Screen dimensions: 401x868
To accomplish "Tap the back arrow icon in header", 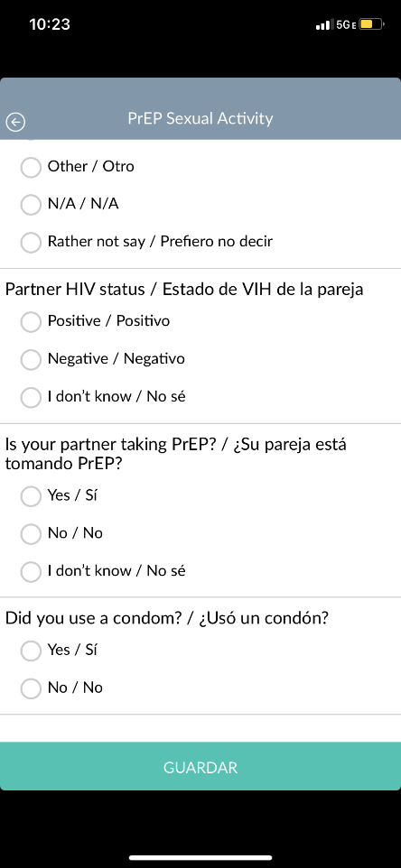I will tap(16, 122).
